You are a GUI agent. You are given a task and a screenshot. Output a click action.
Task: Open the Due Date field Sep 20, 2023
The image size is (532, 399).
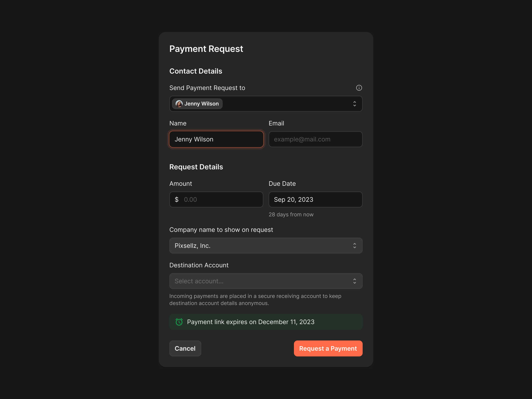[x=315, y=199]
